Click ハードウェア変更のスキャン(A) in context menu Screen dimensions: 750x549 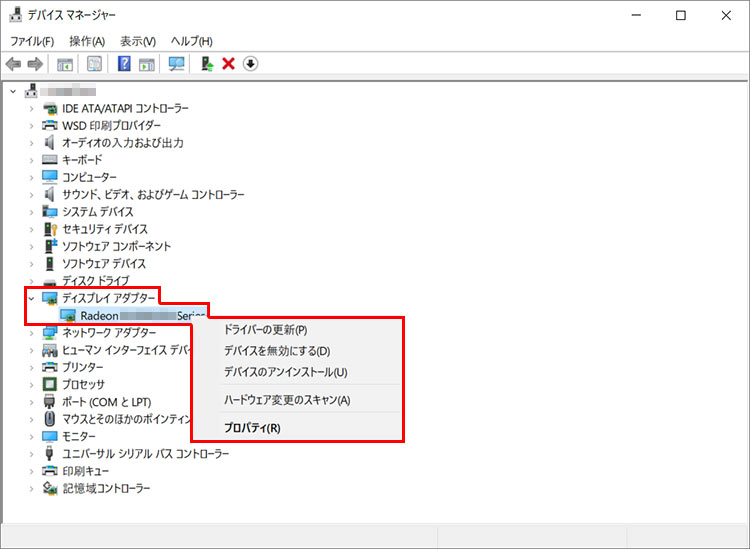tap(286, 400)
